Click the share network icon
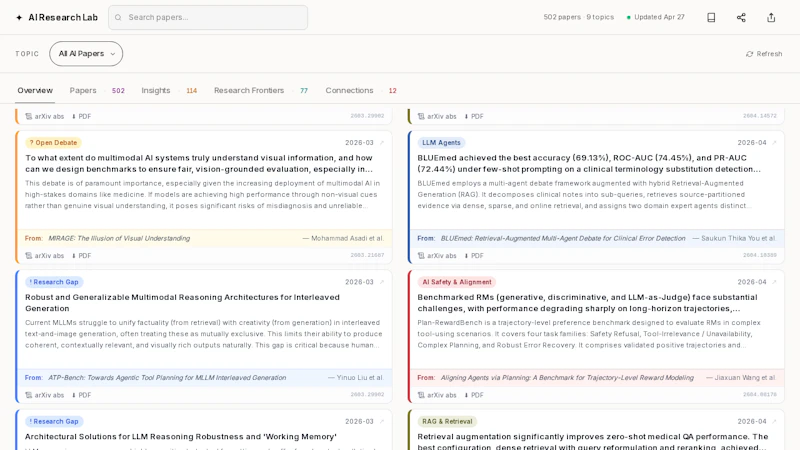This screenshot has width=800, height=450. pos(741,17)
